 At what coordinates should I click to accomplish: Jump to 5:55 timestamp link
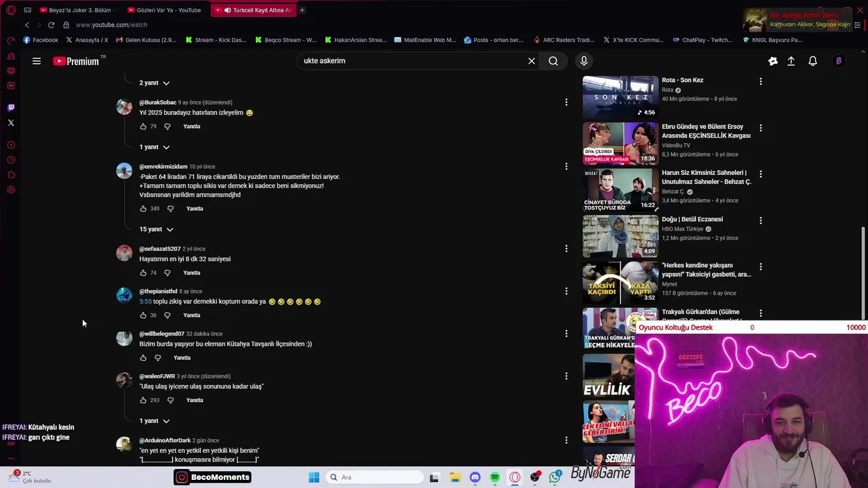pyautogui.click(x=145, y=302)
